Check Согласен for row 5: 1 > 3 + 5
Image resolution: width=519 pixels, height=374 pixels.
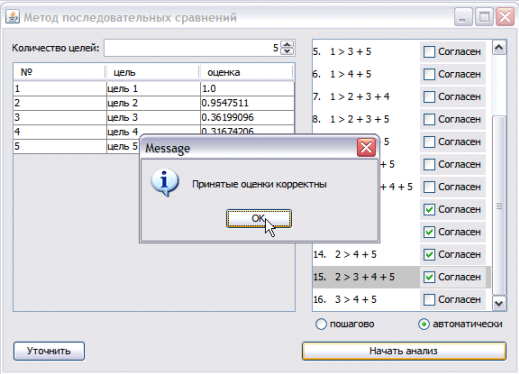point(429,52)
